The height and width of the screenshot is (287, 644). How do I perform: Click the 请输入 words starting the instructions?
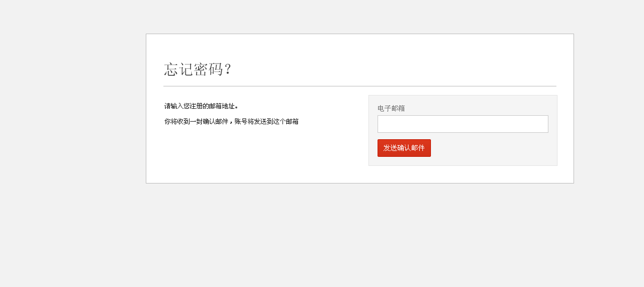pyautogui.click(x=174, y=106)
